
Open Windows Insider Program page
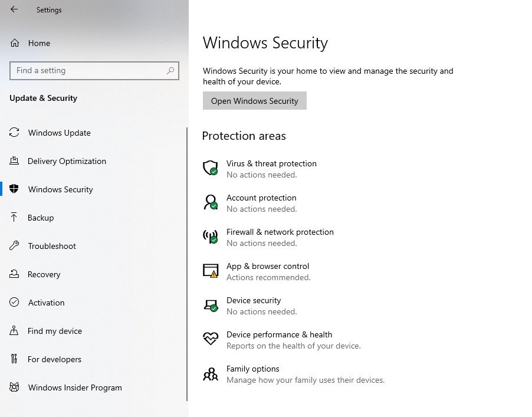coord(75,388)
